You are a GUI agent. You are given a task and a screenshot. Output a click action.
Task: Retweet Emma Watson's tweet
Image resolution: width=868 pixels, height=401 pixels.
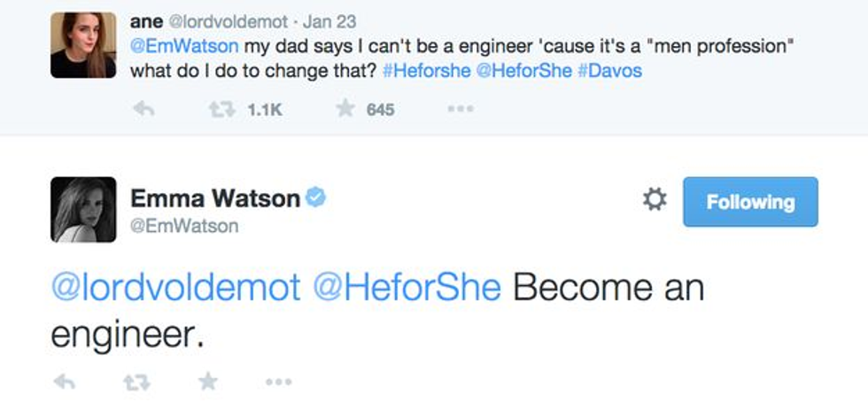(x=136, y=382)
